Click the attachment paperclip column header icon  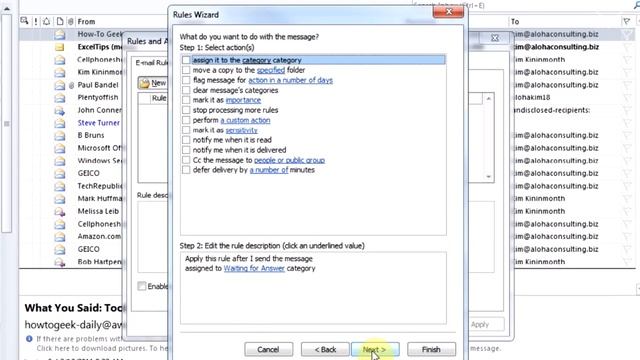coord(71,22)
